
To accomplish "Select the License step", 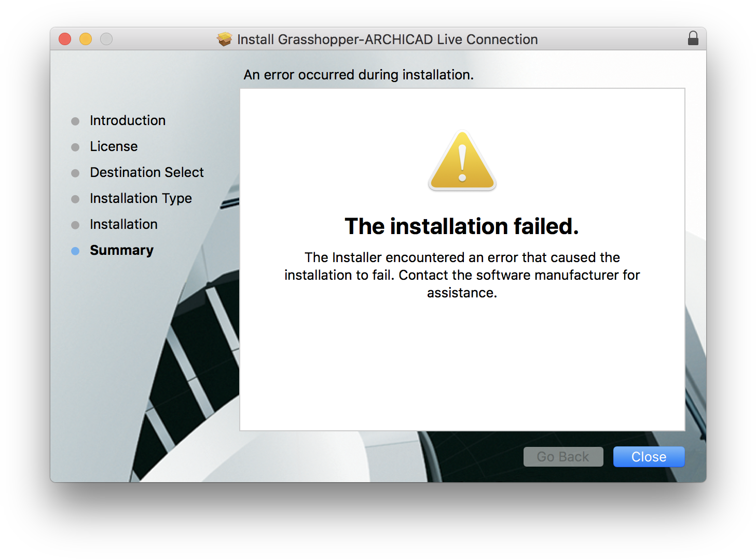I will point(114,146).
